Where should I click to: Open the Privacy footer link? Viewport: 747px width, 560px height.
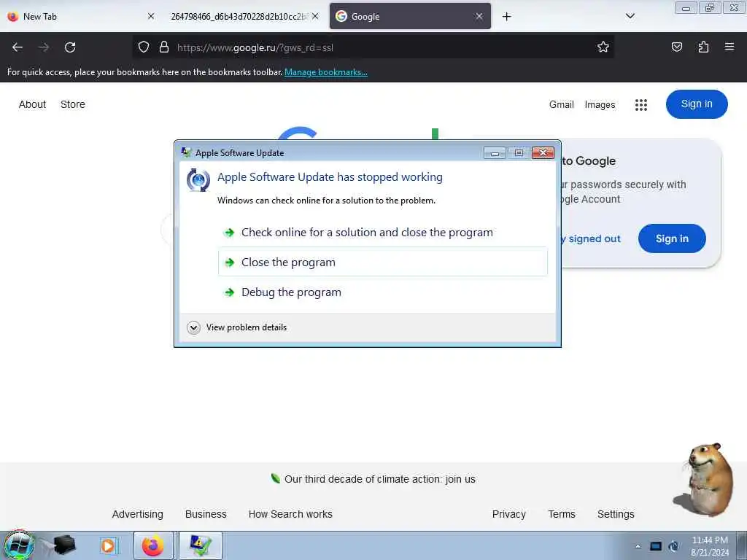click(508, 514)
